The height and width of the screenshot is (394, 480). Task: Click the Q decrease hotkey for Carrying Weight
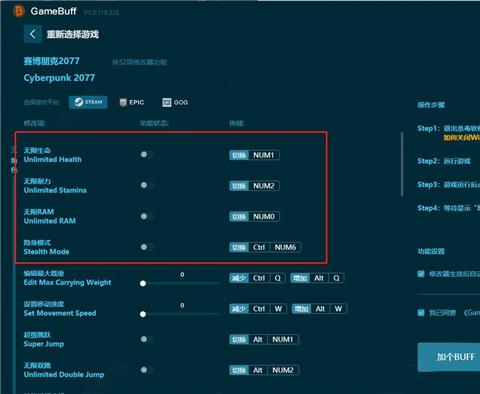277,278
